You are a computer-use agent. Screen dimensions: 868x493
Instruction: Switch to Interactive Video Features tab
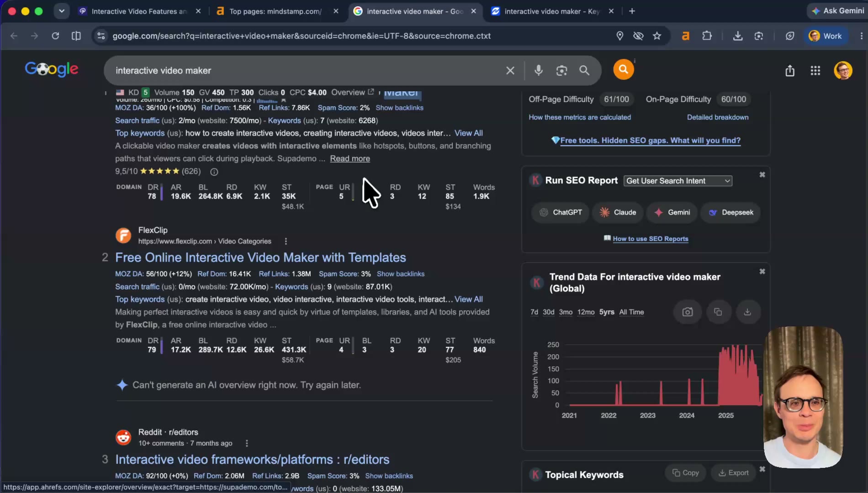tap(139, 11)
